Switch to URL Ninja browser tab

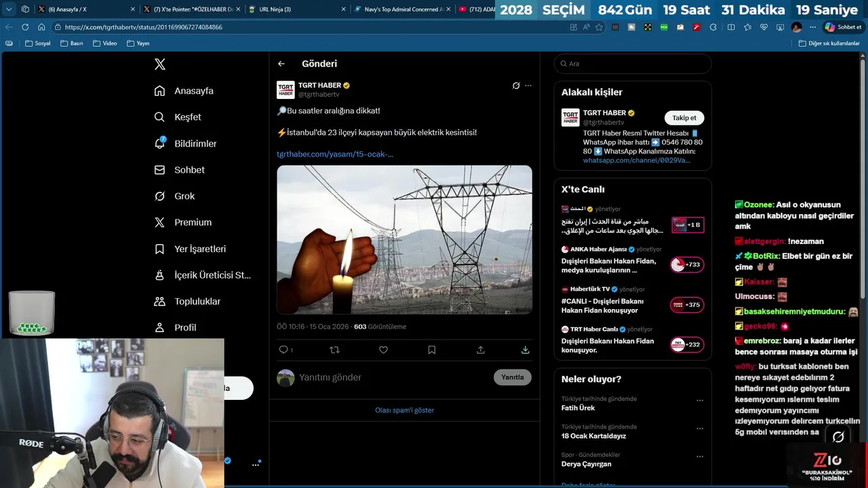[297, 9]
